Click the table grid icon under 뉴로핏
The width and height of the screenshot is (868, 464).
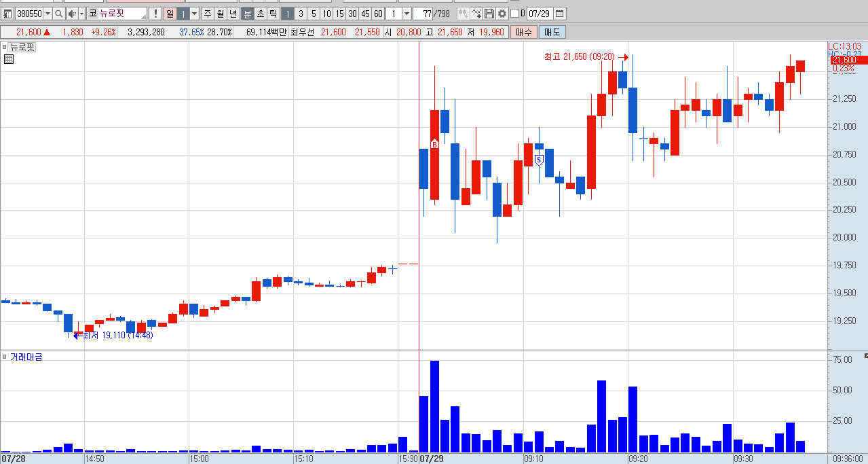(x=8, y=59)
